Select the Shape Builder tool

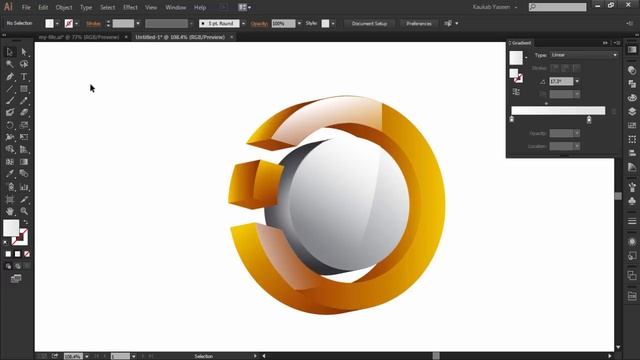coord(10,149)
